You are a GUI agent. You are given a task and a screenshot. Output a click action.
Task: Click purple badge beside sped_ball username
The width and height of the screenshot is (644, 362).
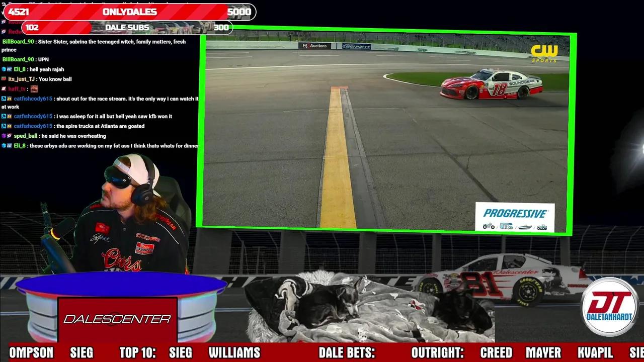(4, 136)
